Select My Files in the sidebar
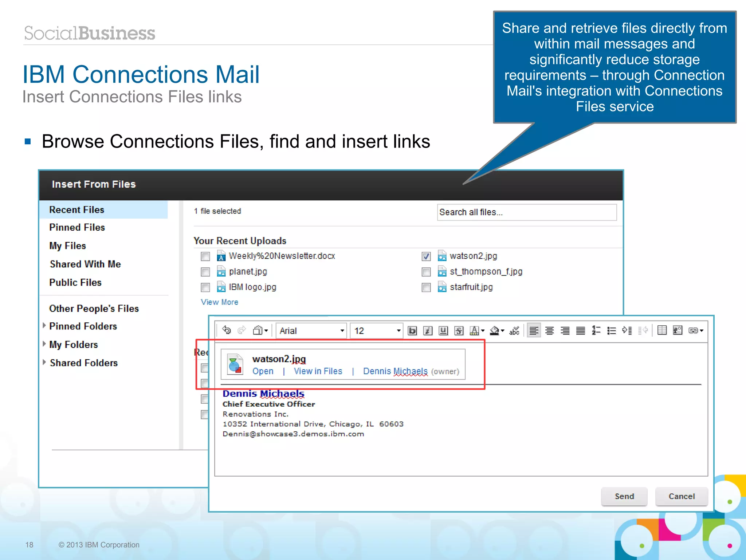 coord(68,246)
